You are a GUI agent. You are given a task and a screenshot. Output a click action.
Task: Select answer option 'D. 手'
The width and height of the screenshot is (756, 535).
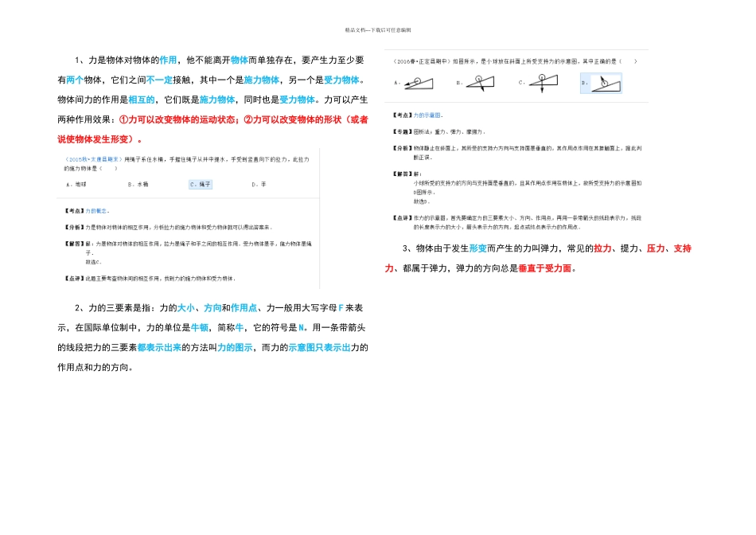pos(259,184)
